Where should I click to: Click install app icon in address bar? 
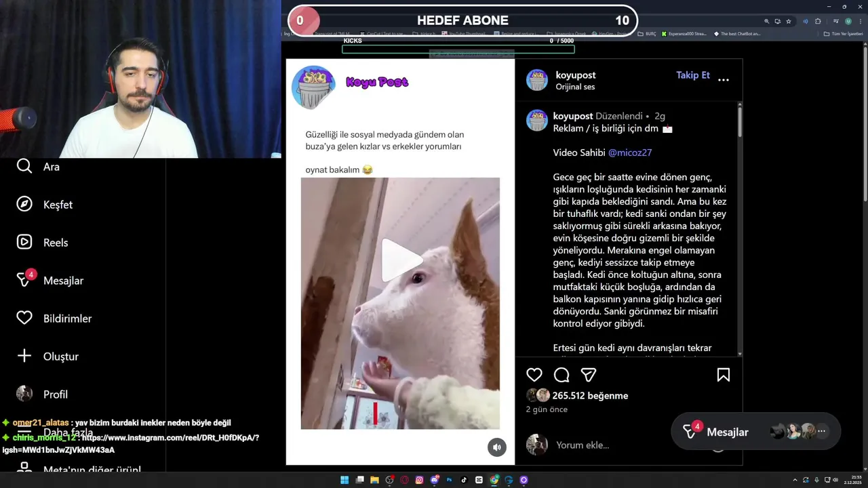(x=778, y=21)
